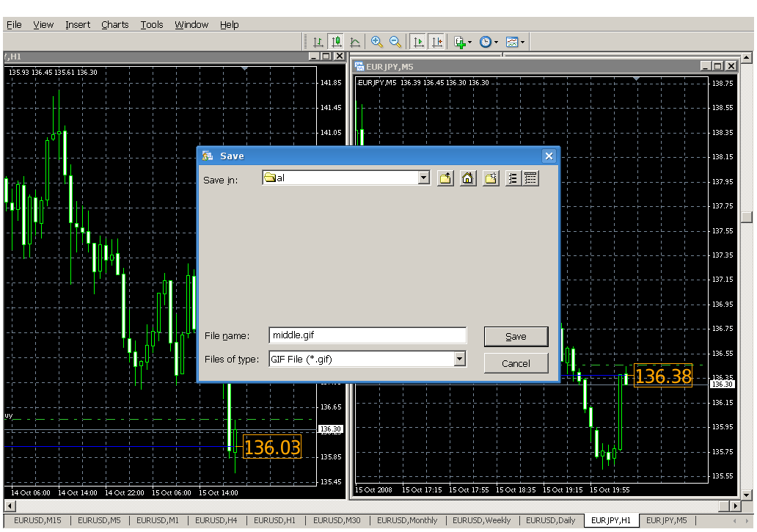Go to the home folder

[x=468, y=178]
